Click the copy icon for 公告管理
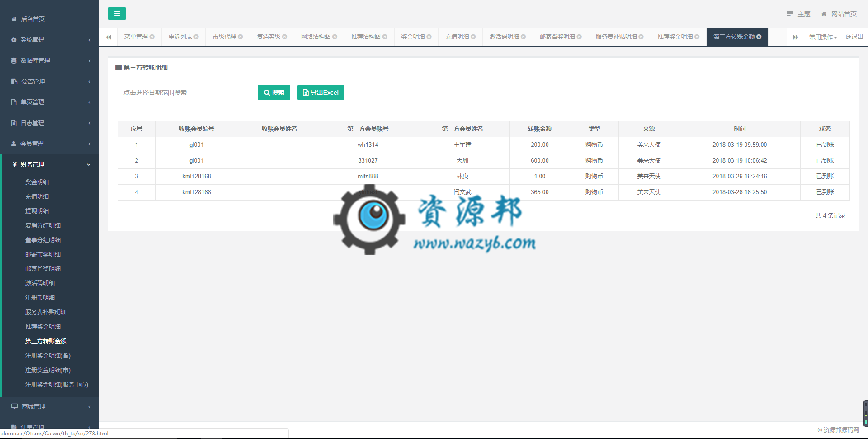868x439 pixels. point(14,81)
